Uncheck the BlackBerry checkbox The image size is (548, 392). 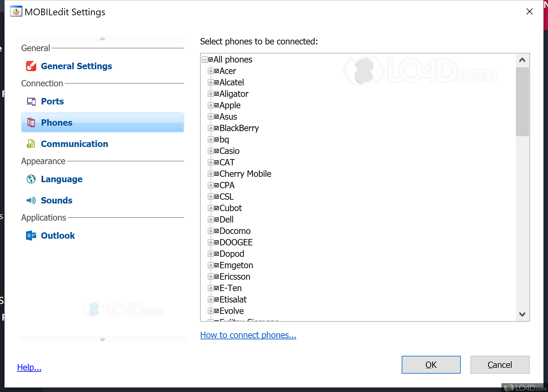click(217, 128)
